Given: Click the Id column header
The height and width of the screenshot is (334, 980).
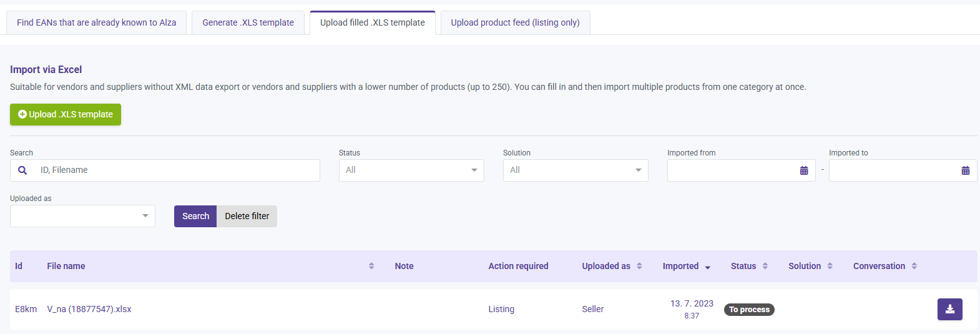Looking at the screenshot, I should tap(19, 266).
